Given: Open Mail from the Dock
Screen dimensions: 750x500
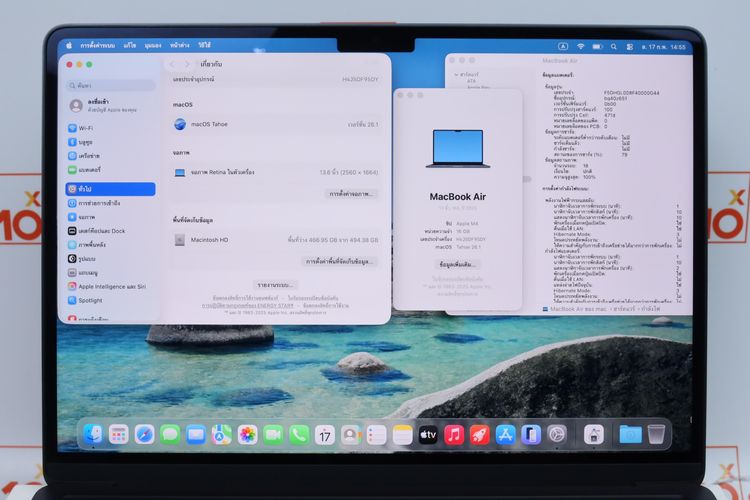Looking at the screenshot, I should tap(196, 435).
